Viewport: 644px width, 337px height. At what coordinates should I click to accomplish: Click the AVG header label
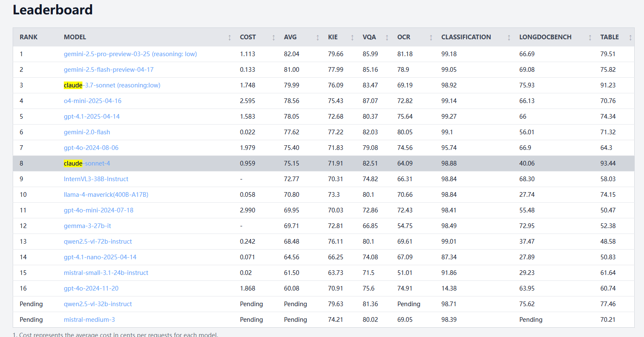(x=290, y=37)
